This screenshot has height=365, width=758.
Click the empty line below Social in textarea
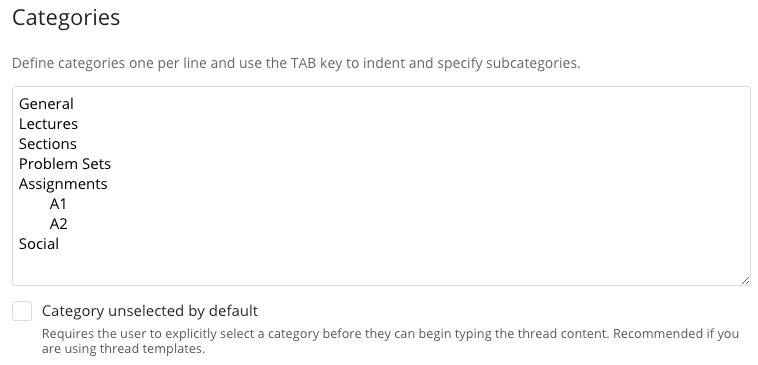click(x=381, y=264)
